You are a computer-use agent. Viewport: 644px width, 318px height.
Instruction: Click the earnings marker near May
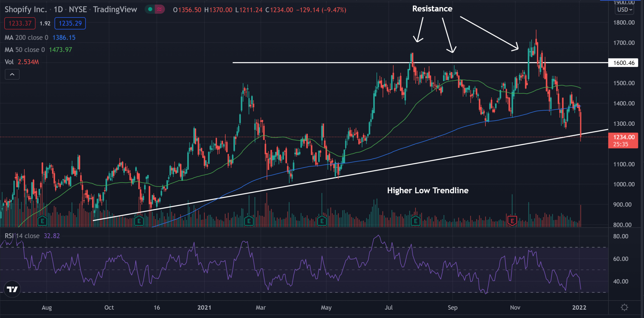click(322, 221)
